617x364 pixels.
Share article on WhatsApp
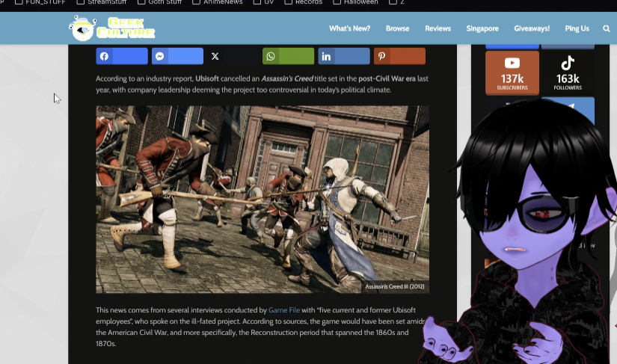289,56
